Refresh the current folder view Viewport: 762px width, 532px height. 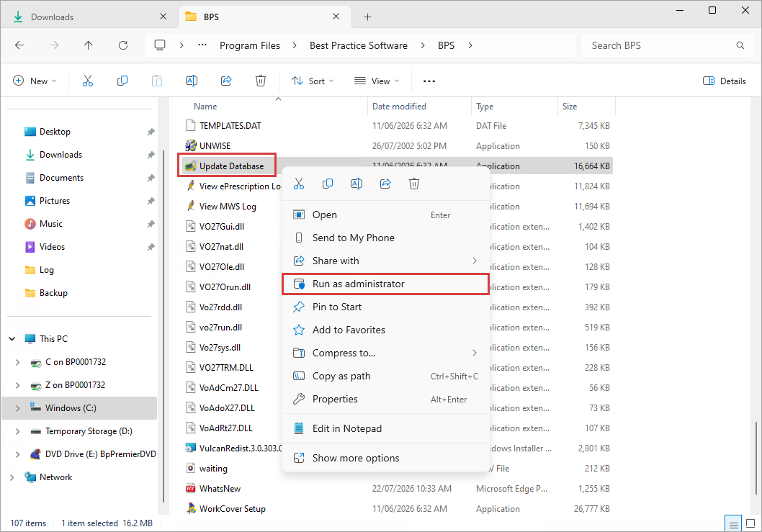tap(123, 45)
